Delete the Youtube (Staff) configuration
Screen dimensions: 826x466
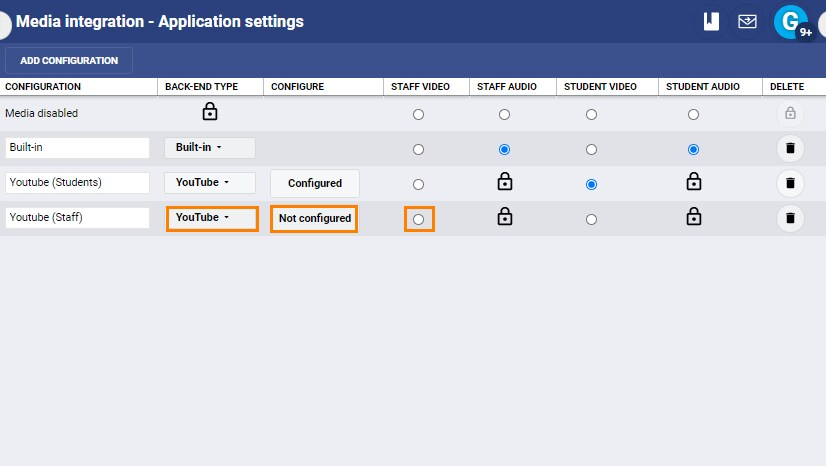[x=790, y=218]
